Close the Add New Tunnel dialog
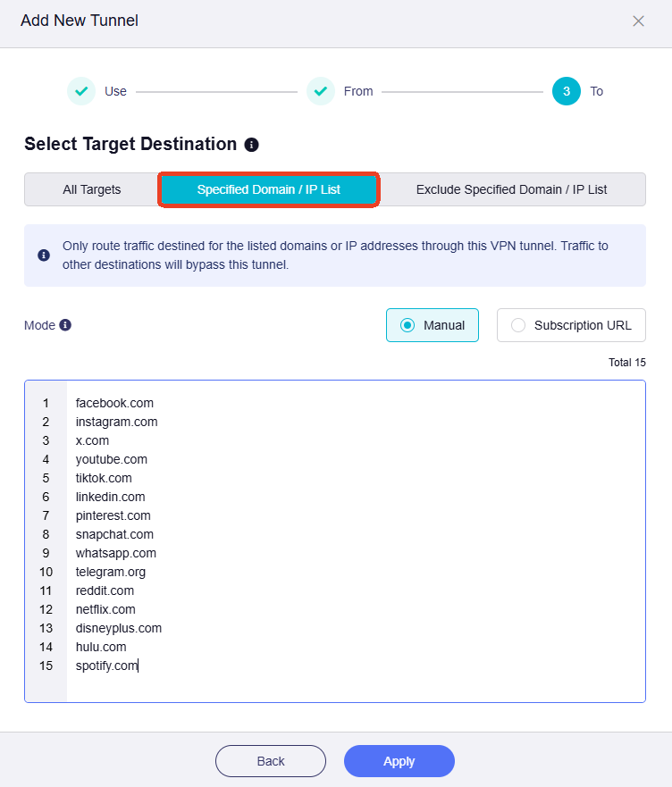Image resolution: width=672 pixels, height=787 pixels. coord(639,21)
